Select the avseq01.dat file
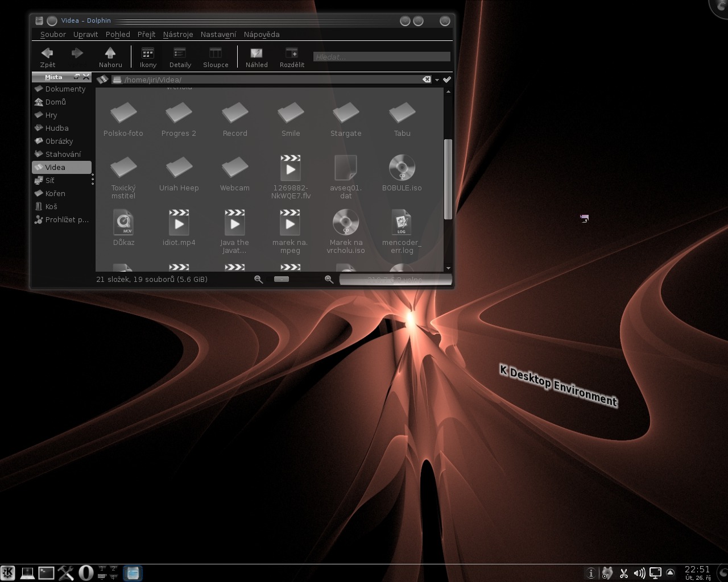 [346, 177]
